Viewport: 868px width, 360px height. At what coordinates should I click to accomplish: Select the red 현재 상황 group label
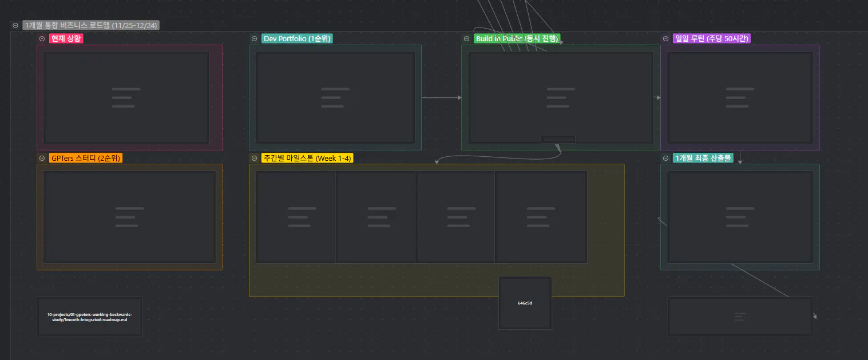[x=66, y=38]
